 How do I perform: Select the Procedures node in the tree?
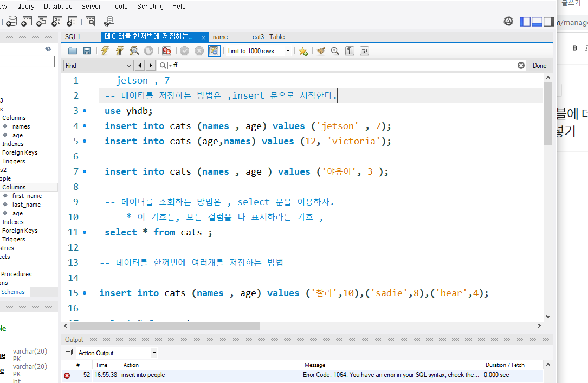16,274
